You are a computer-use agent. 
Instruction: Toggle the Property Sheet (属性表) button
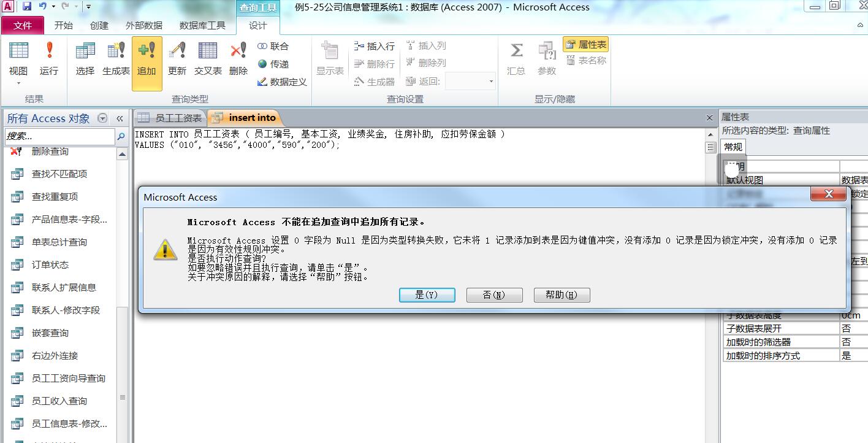[x=585, y=45]
